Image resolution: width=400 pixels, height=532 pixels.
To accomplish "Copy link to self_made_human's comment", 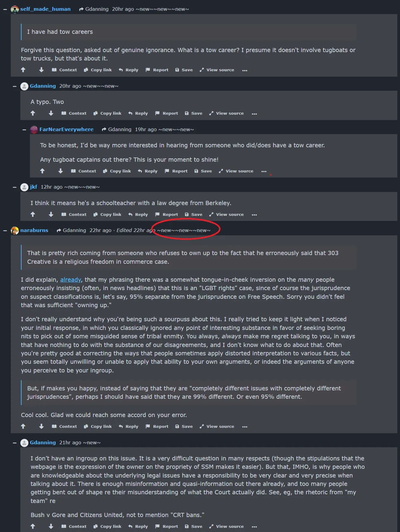I will (98, 70).
